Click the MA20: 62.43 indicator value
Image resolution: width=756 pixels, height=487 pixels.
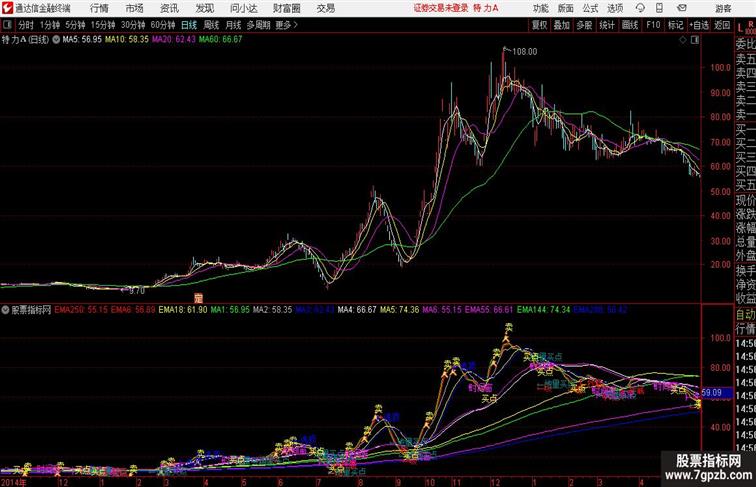coord(174,40)
